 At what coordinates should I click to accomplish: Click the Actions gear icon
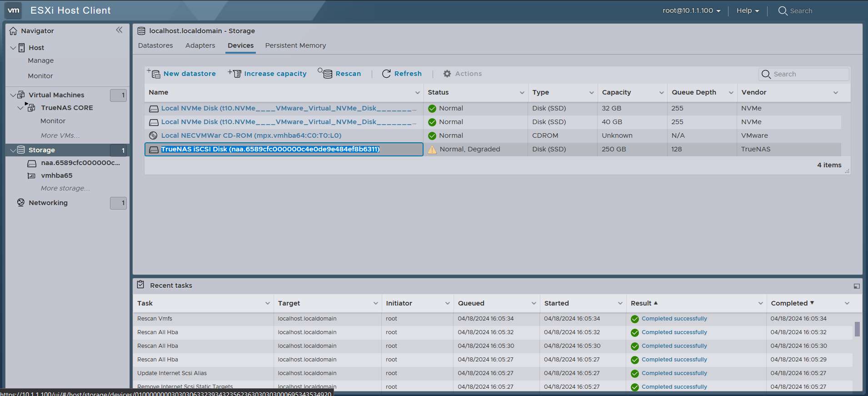(x=447, y=74)
